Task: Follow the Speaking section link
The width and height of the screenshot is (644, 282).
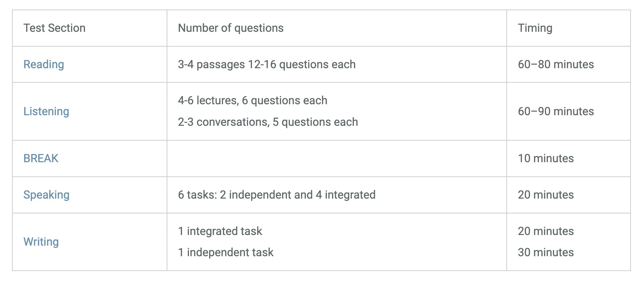Action: (x=46, y=195)
